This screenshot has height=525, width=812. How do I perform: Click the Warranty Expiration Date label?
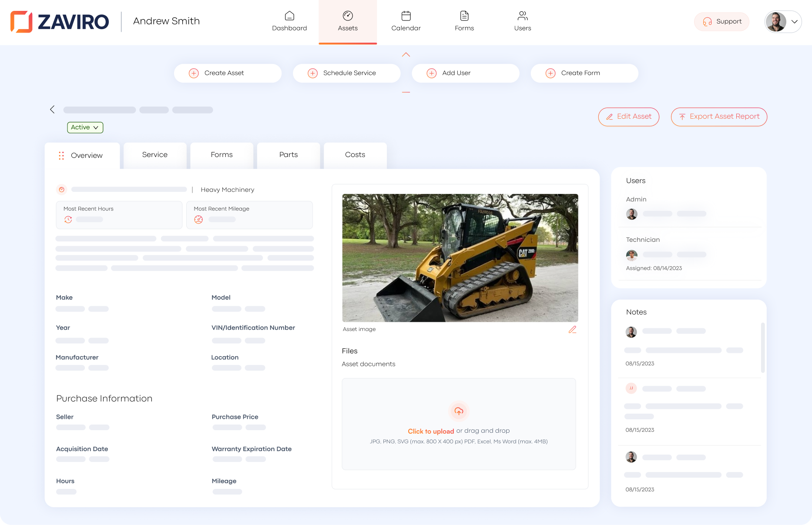(x=252, y=449)
